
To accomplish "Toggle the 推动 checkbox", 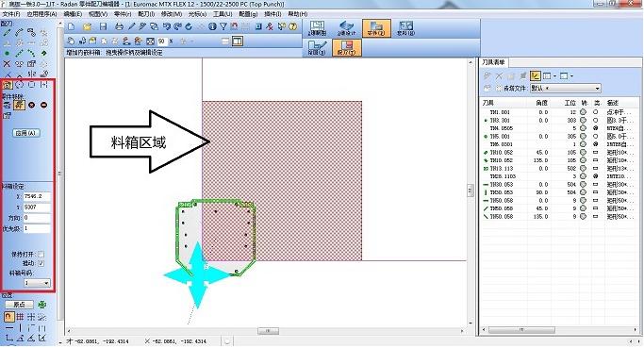I will point(41,263).
